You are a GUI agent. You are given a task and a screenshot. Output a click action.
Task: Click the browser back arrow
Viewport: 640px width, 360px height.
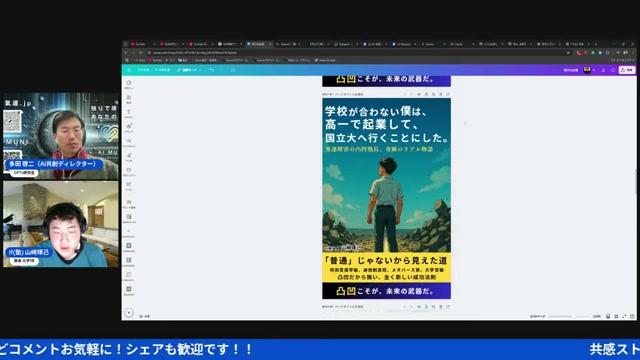tap(125, 53)
